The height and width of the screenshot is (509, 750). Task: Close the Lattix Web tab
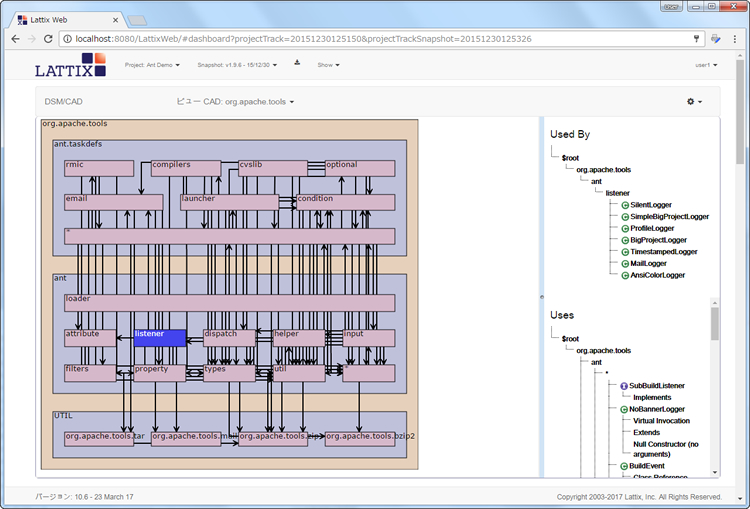pos(115,20)
